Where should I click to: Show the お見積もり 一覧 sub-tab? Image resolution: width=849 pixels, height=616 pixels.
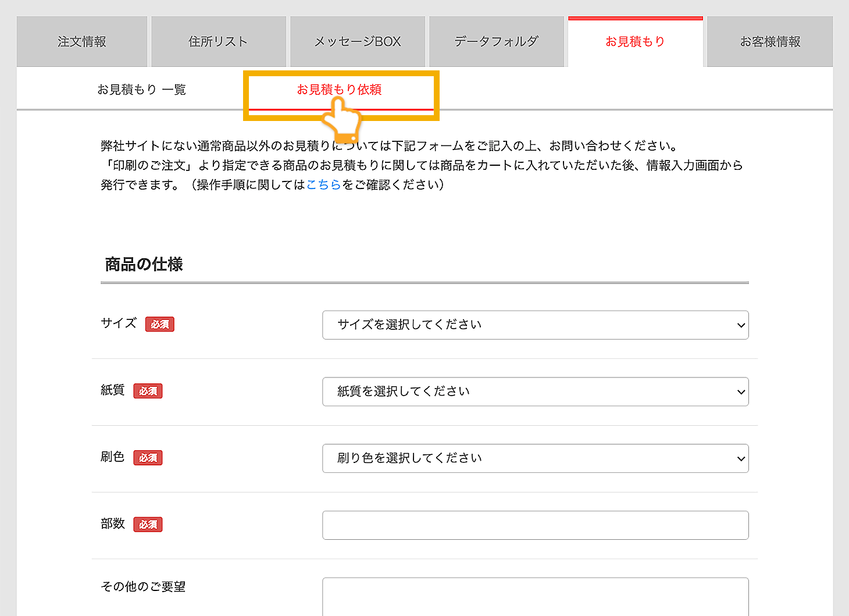pos(141,90)
